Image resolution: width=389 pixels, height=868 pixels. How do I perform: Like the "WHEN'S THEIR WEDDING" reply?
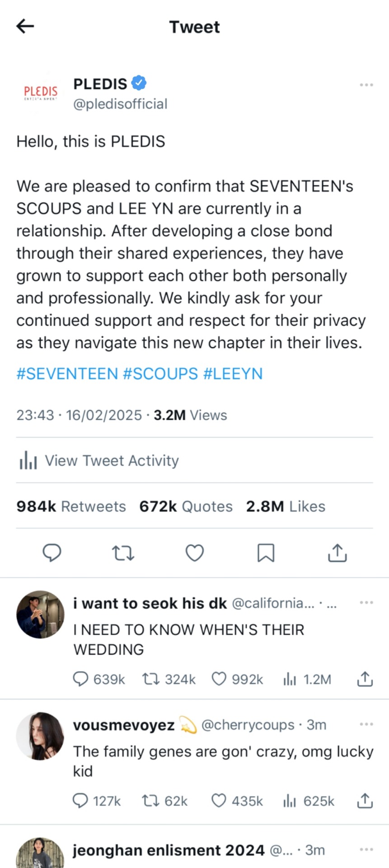click(x=219, y=679)
